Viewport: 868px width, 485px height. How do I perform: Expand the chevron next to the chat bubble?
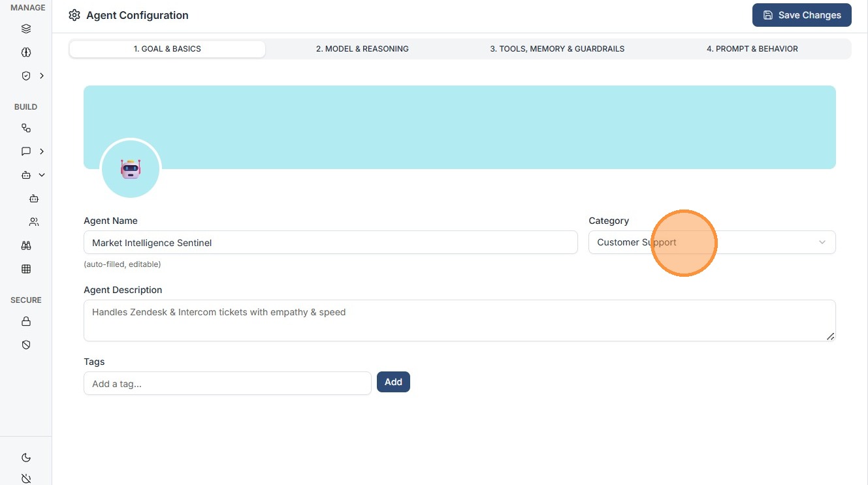(42, 151)
